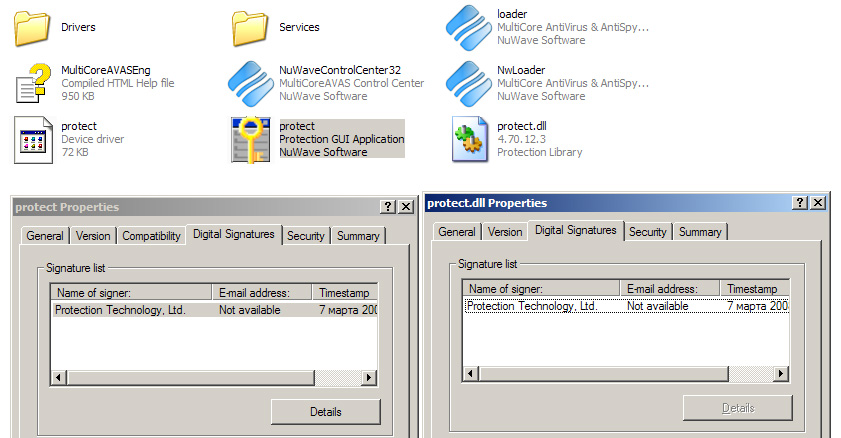Sort by Timestamp in protect Properties
841x438 pixels.
pos(345,293)
